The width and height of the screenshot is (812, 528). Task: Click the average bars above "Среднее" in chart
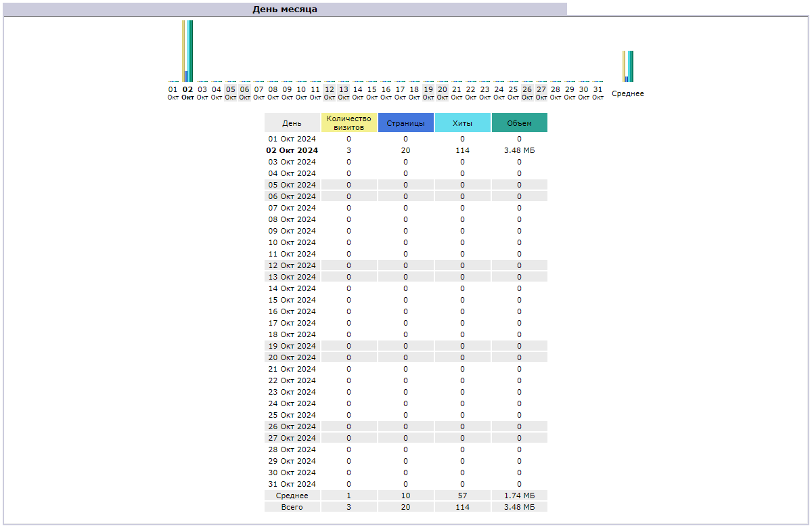click(628, 66)
